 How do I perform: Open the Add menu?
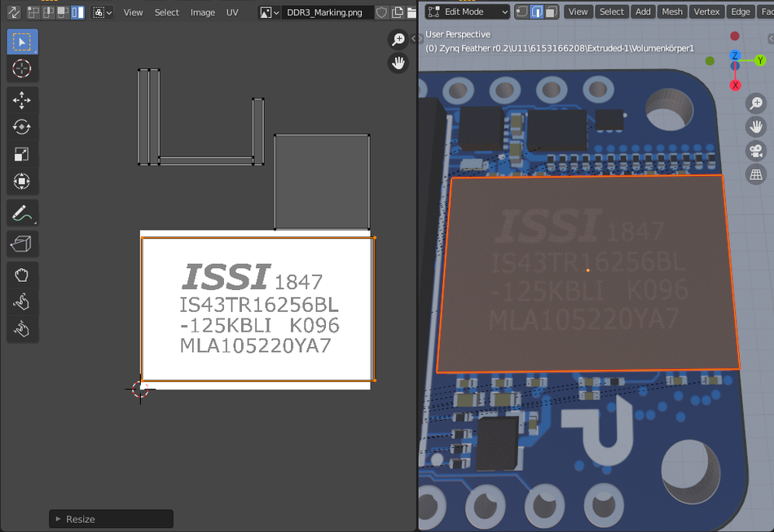pos(643,12)
